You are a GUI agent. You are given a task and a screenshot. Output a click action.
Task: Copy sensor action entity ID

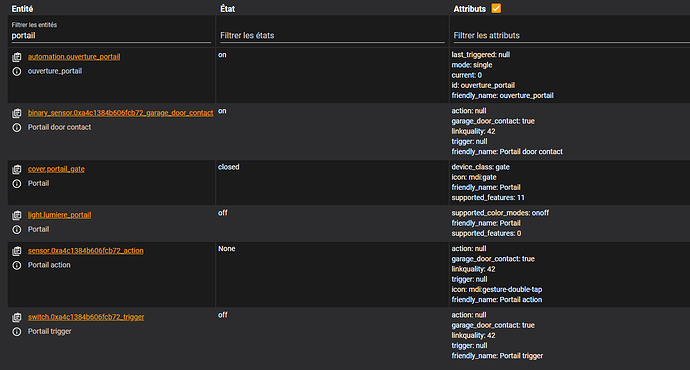click(17, 251)
